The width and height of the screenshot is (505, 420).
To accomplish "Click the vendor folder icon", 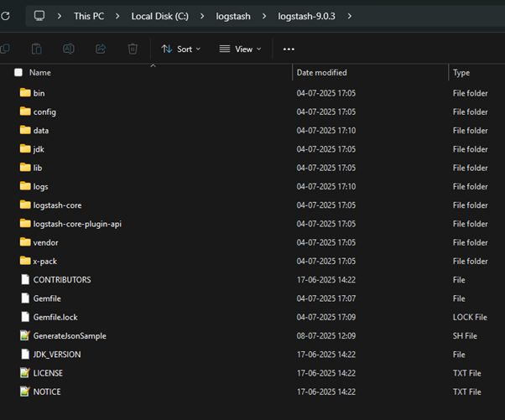I will pyautogui.click(x=25, y=242).
